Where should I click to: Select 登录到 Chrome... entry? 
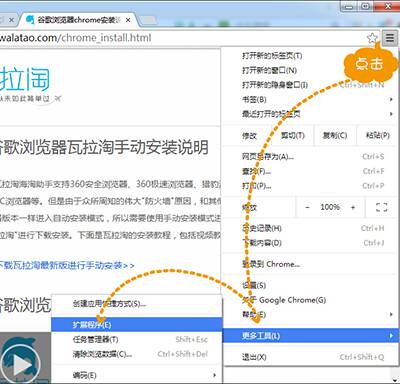pos(310,264)
